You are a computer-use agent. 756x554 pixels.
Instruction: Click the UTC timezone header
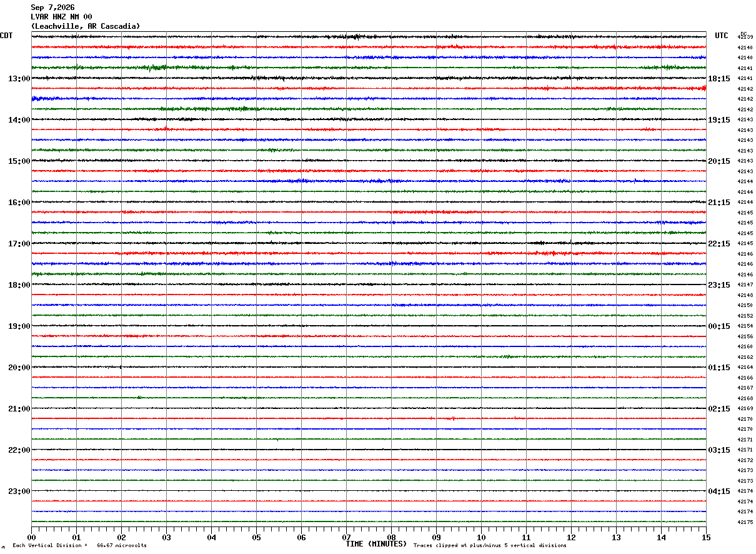pyautogui.click(x=722, y=36)
